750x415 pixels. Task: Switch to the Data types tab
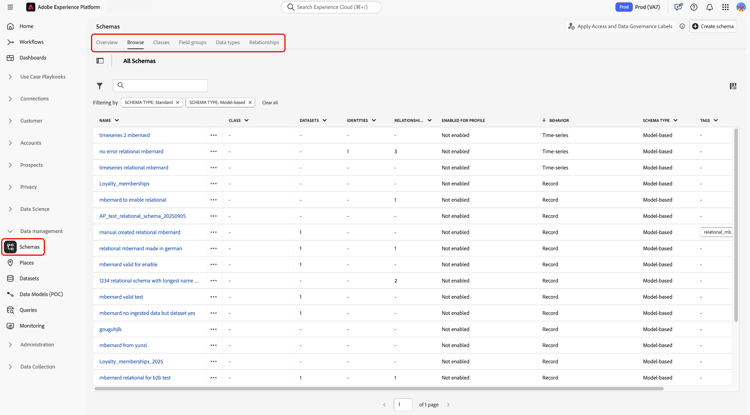click(x=228, y=42)
